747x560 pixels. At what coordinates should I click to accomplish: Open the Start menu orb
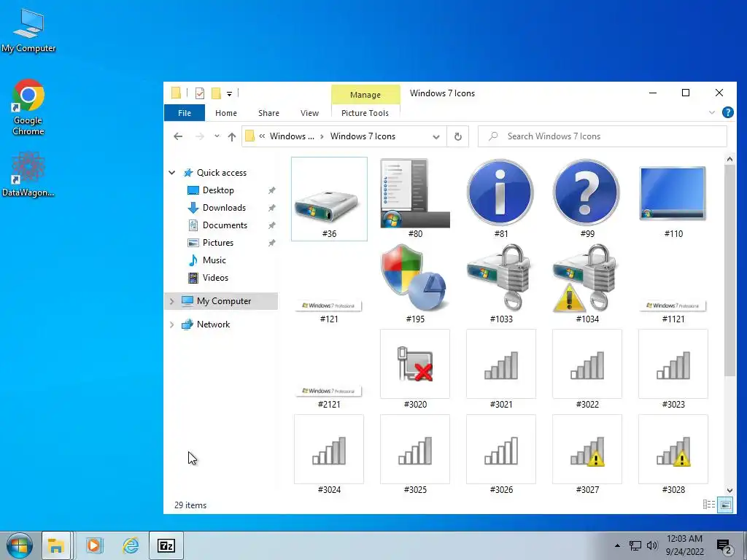pyautogui.click(x=20, y=545)
